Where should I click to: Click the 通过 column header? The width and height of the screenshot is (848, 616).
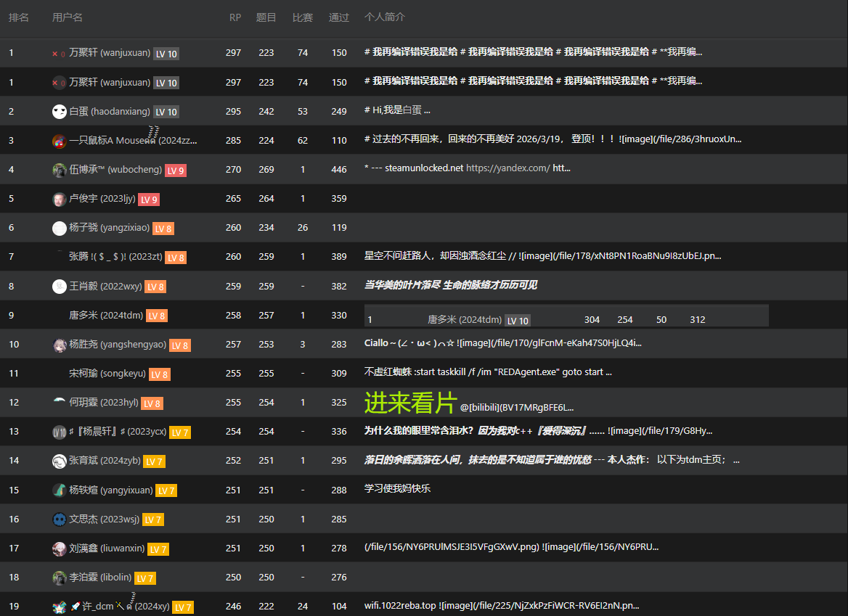(338, 17)
